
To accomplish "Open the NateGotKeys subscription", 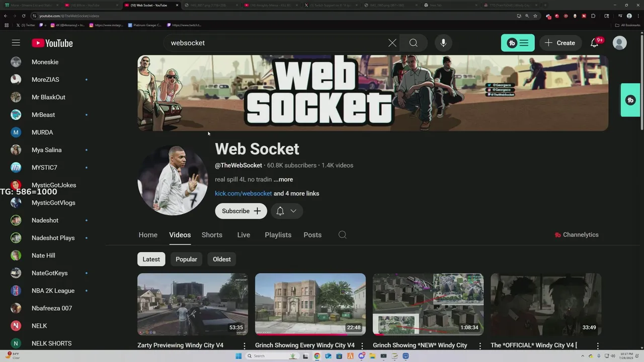I will [x=50, y=273].
